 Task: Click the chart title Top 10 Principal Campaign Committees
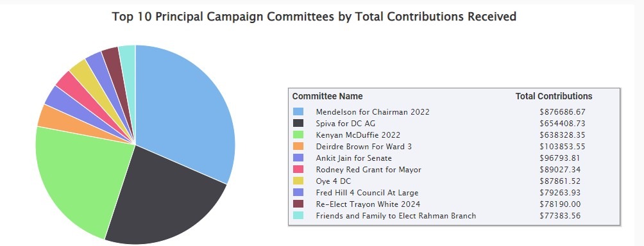[314, 17]
